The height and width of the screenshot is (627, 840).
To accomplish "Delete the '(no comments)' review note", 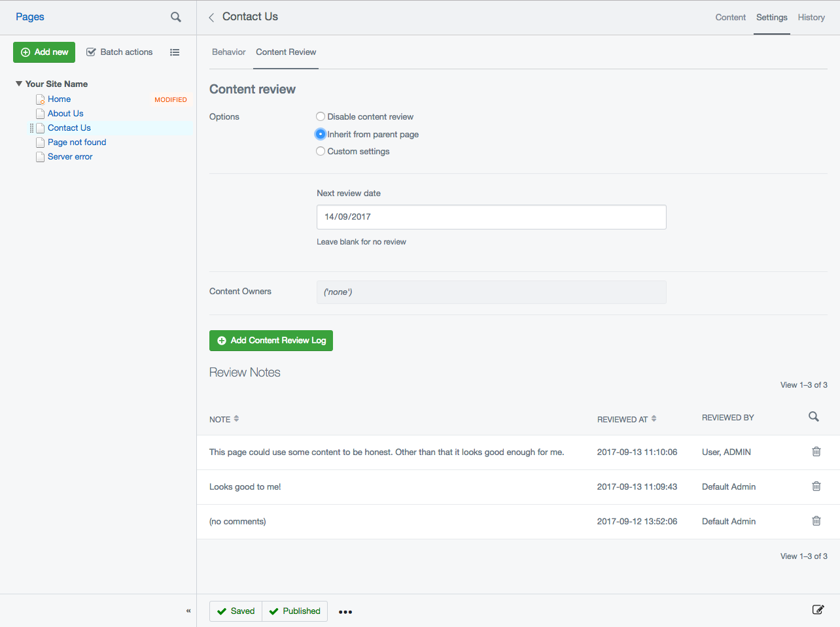I will pyautogui.click(x=816, y=520).
